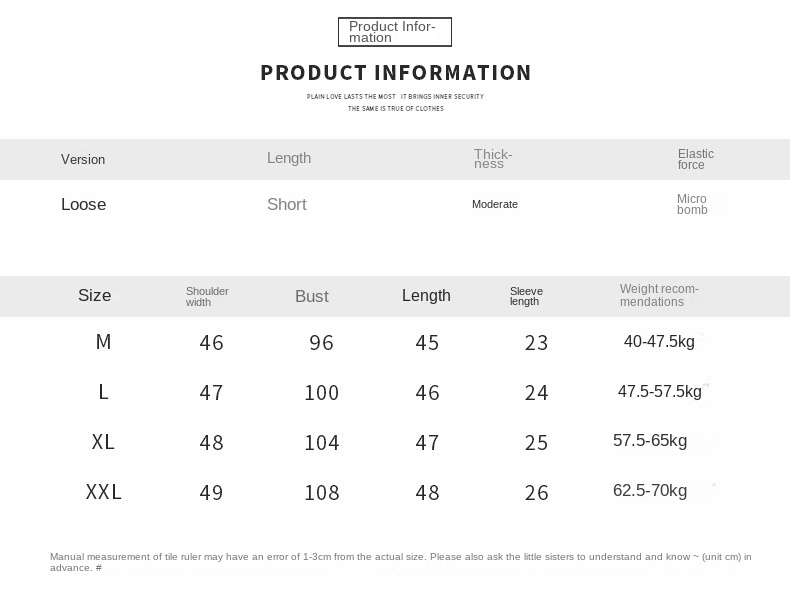Click the Bust column header
Screen dimensions: 790x592
(311, 297)
